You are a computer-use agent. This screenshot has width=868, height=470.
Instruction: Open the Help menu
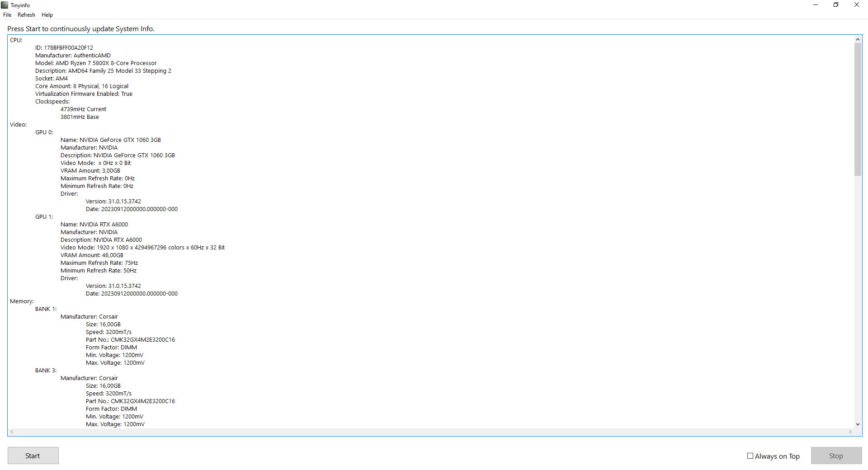[47, 15]
